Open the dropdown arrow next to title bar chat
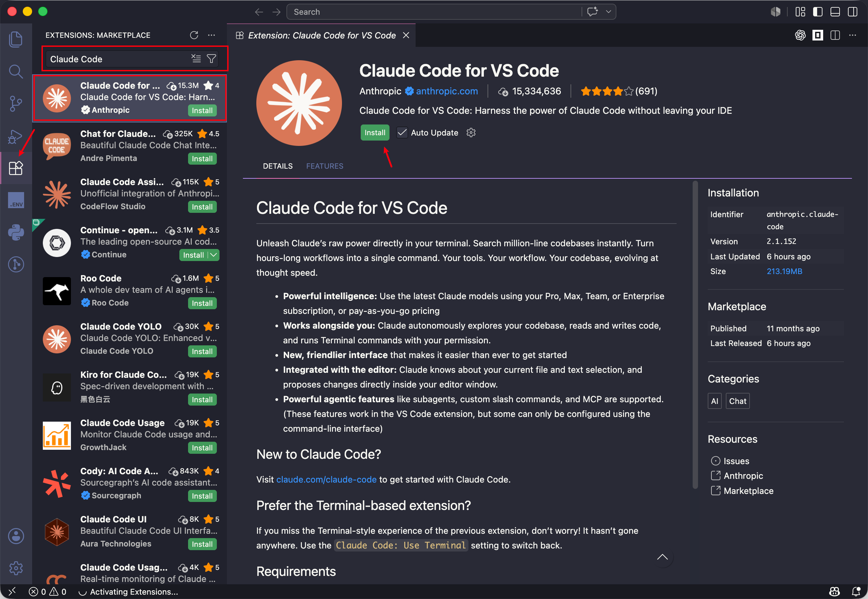 click(x=609, y=12)
